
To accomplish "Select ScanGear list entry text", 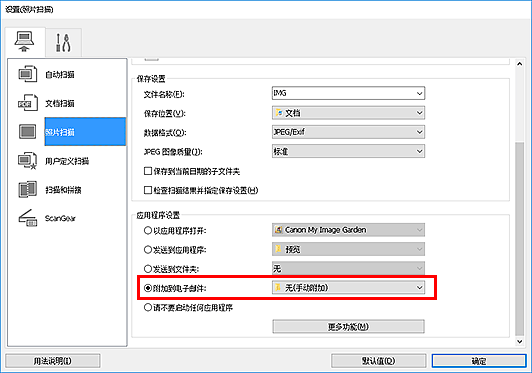I will 60,218.
